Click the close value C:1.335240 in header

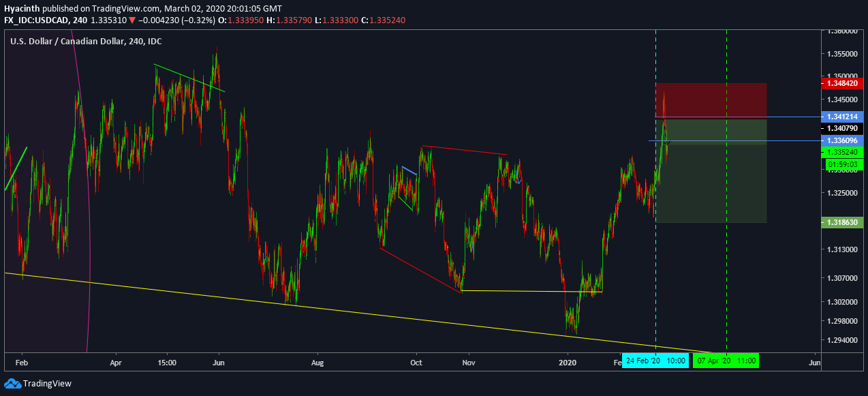[x=384, y=20]
